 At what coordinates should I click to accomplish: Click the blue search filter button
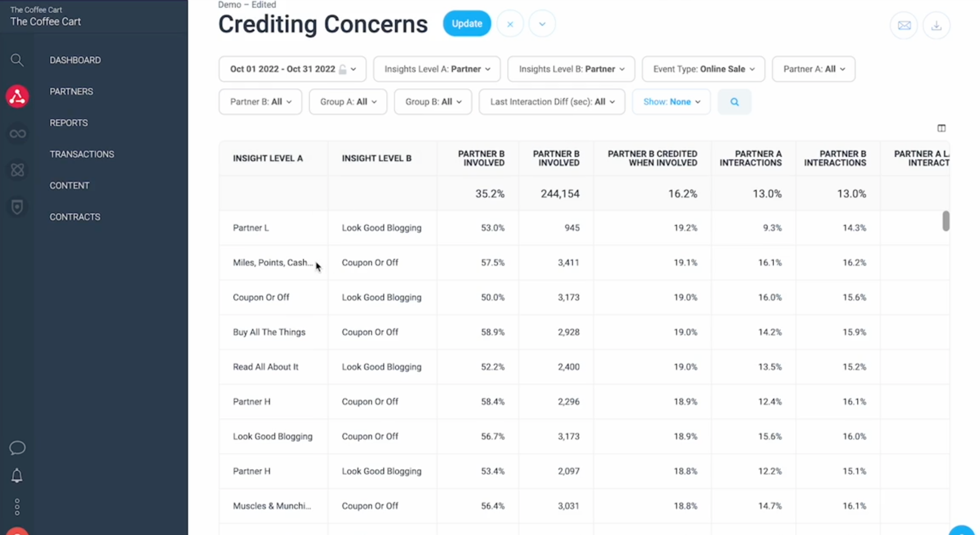(735, 102)
